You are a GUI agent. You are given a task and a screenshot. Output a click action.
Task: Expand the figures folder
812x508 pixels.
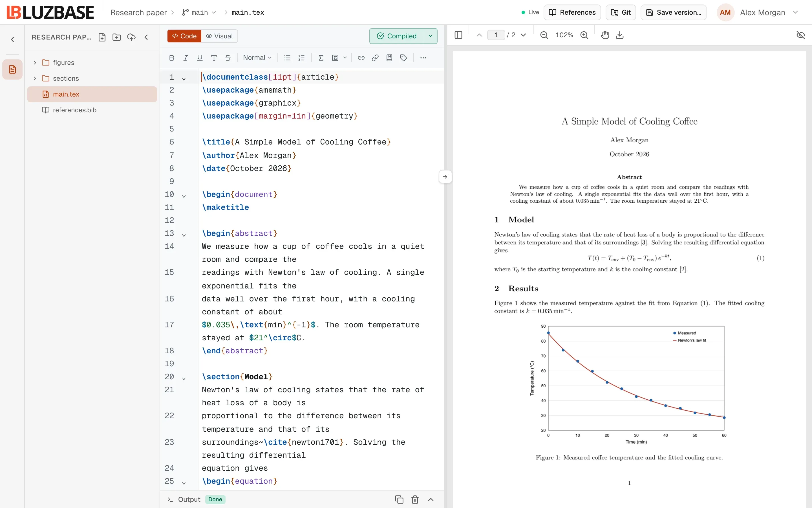[35, 62]
